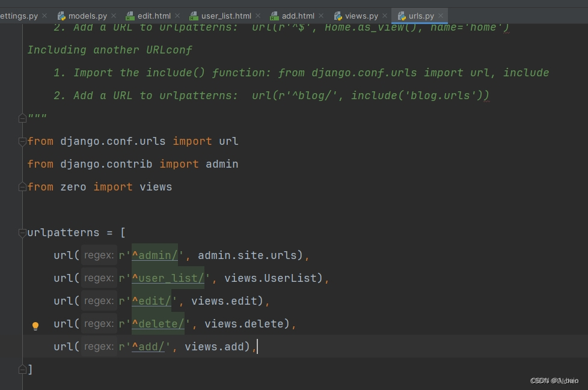Click the HTML file icon on edit.html tab

[x=130, y=16]
